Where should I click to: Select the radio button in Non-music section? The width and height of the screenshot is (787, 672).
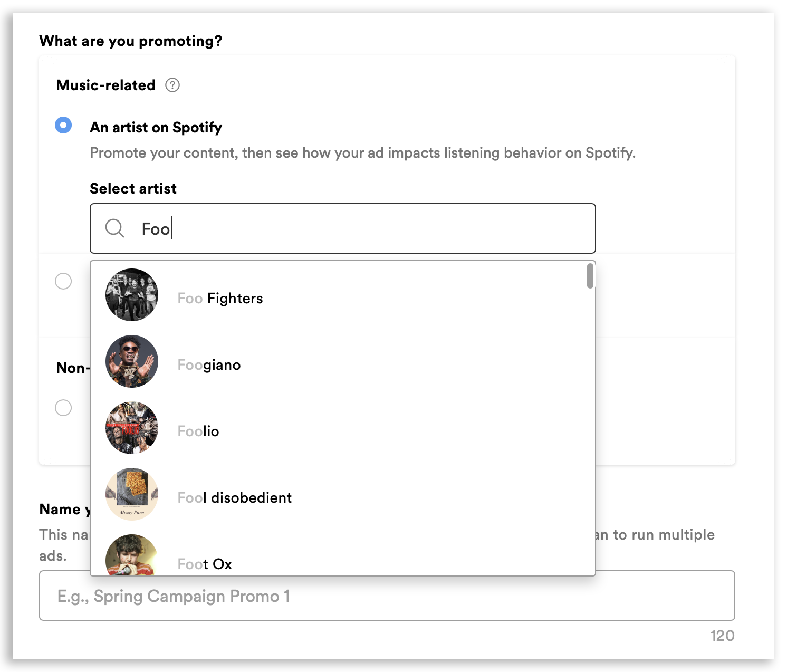pyautogui.click(x=63, y=408)
